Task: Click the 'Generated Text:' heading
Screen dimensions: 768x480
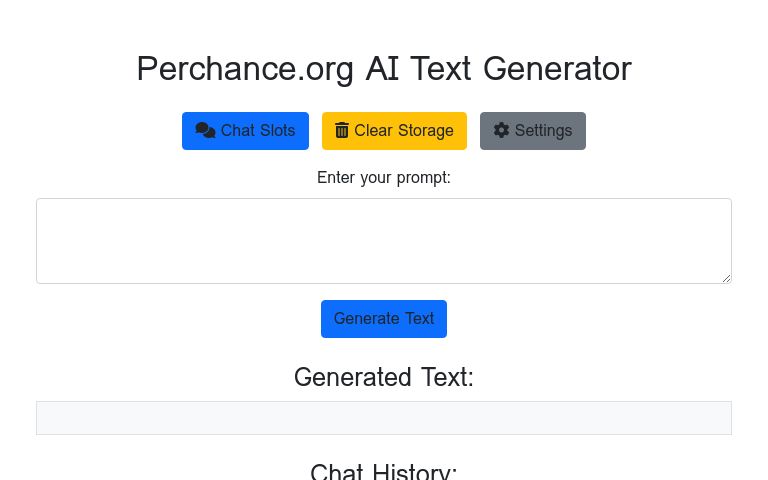Action: tap(383, 377)
